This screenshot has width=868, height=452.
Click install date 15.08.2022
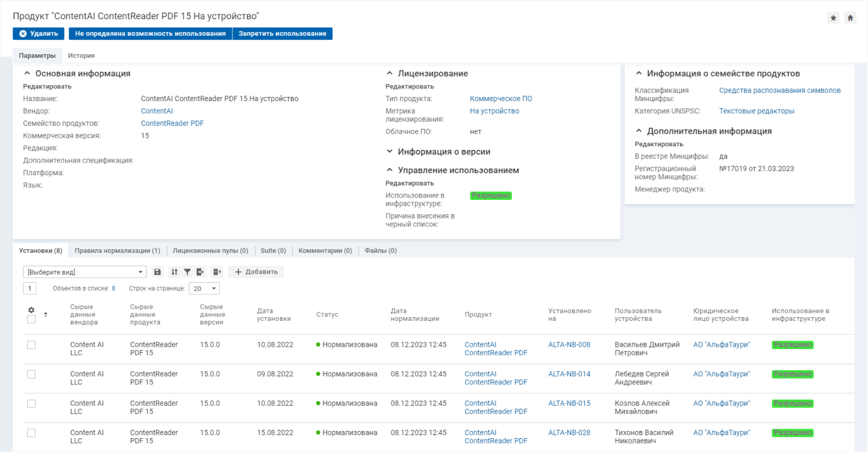(275, 433)
